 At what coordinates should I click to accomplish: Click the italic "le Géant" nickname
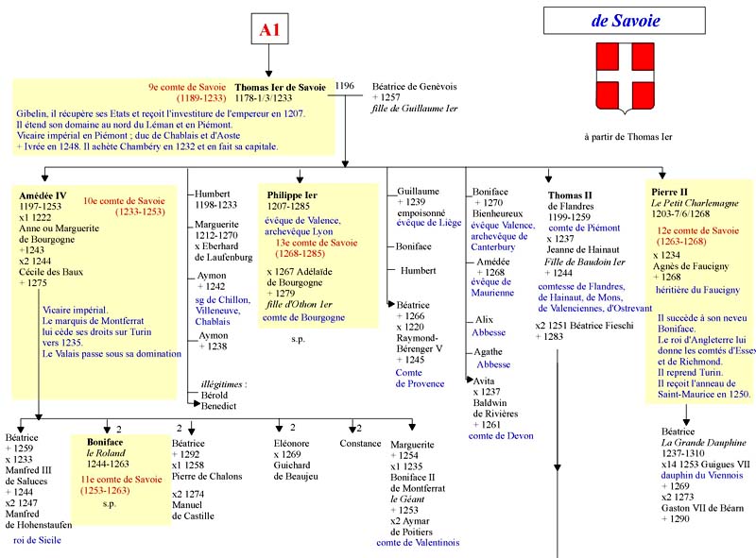[x=407, y=499]
